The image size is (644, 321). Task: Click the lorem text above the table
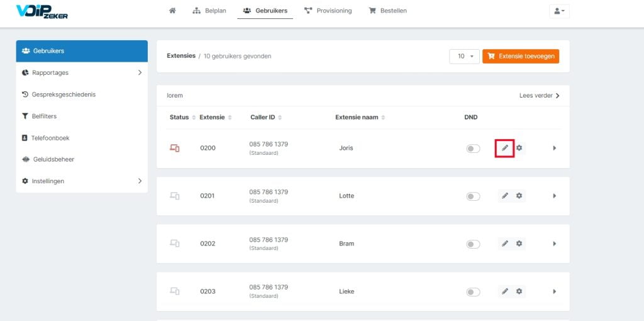click(175, 96)
